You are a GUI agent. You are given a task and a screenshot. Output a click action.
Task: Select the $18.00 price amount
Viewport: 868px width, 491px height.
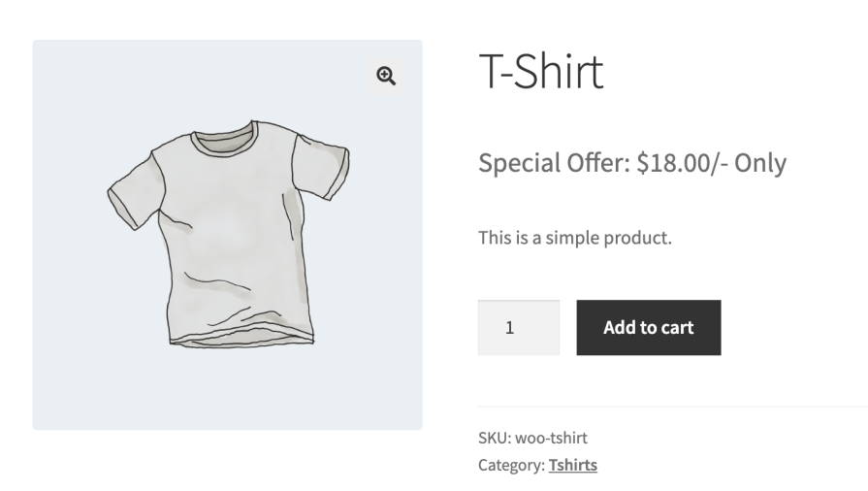click(671, 163)
